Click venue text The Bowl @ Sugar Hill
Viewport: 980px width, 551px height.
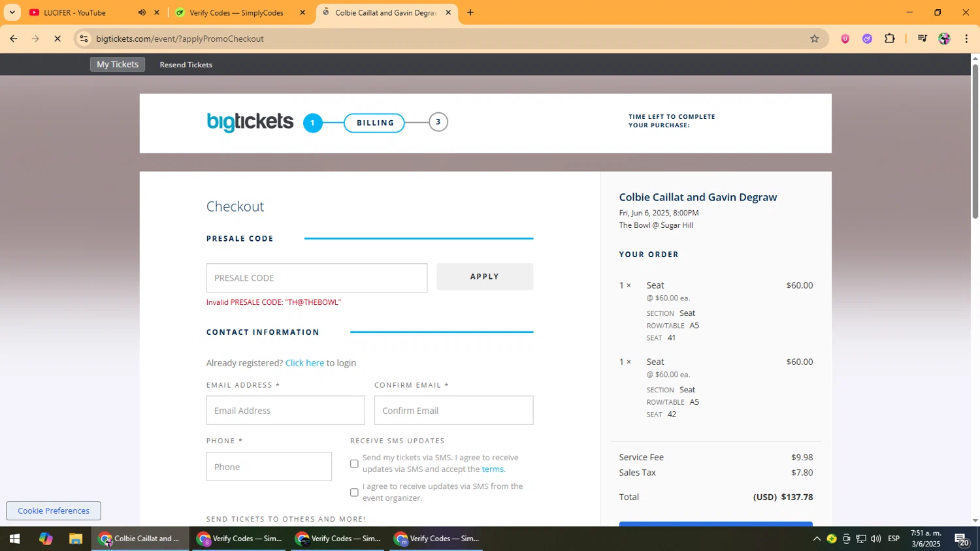pos(656,225)
